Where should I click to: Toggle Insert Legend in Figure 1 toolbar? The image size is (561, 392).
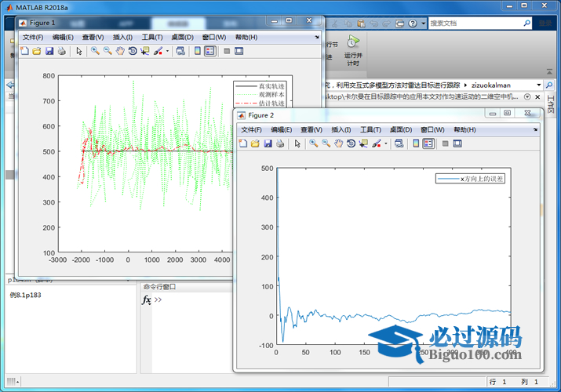pos(210,51)
